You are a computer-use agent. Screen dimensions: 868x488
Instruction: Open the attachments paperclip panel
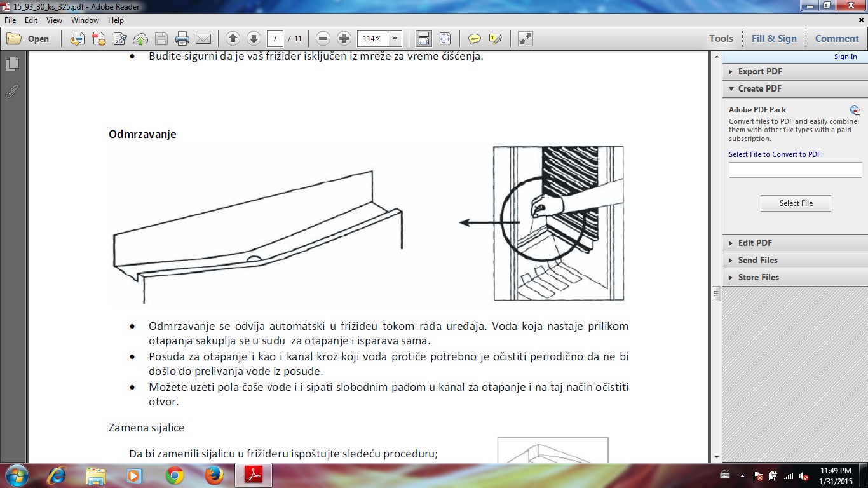click(11, 91)
